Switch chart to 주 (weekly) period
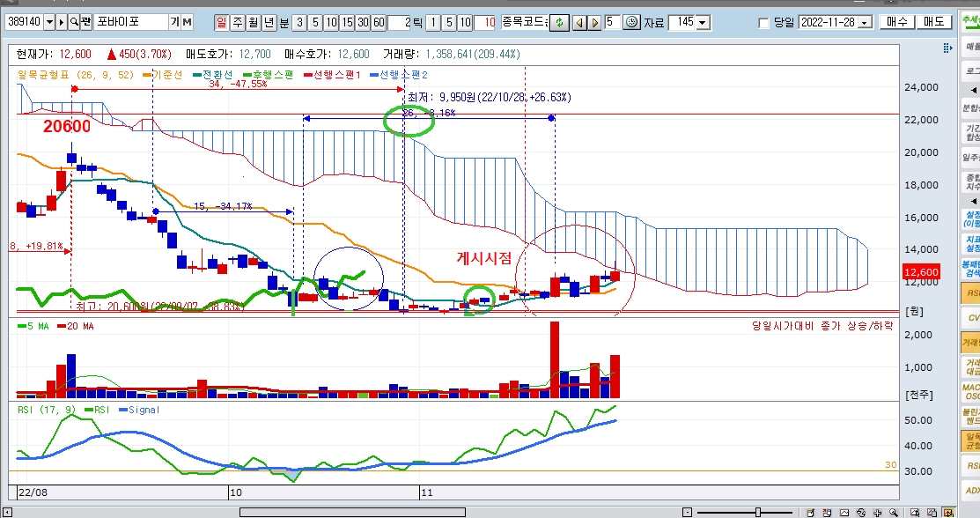 pos(237,22)
